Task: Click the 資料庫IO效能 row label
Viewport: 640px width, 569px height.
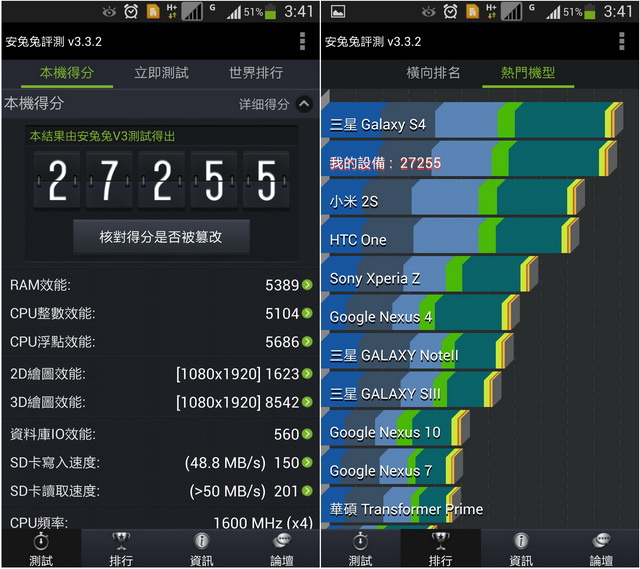Action: [x=53, y=434]
